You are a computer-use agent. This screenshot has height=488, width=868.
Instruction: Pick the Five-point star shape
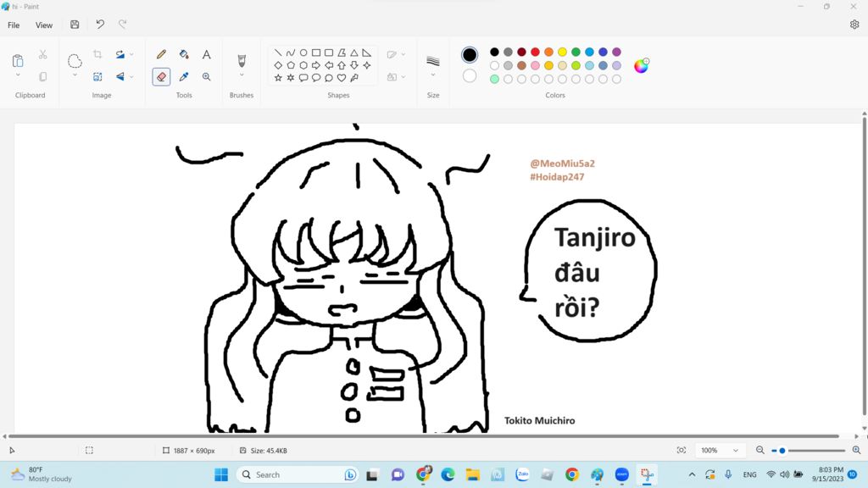tap(278, 78)
